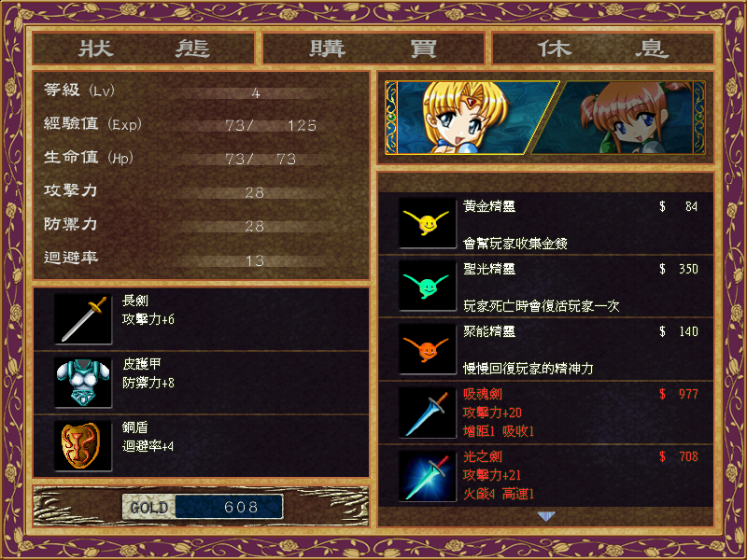
Task: Click the 吸魂劍 item name text
Action: click(483, 394)
